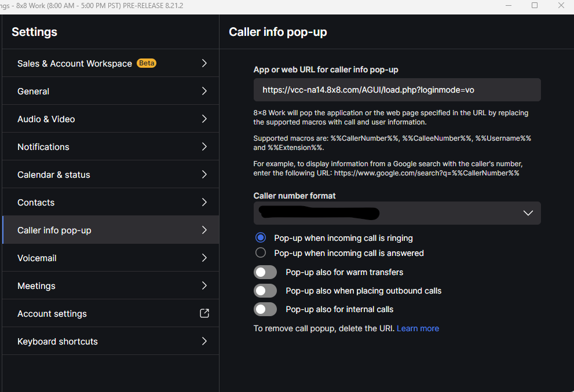Open Account settings external link icon
The width and height of the screenshot is (574, 392).
204,313
